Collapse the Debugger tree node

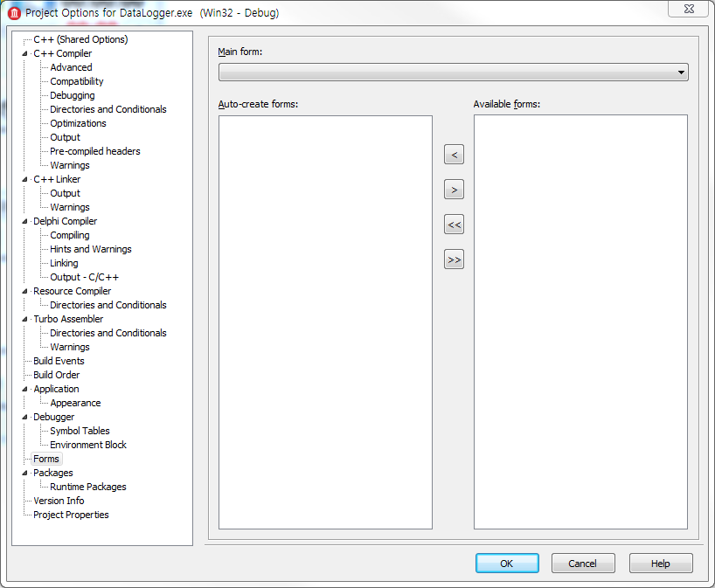click(25, 417)
